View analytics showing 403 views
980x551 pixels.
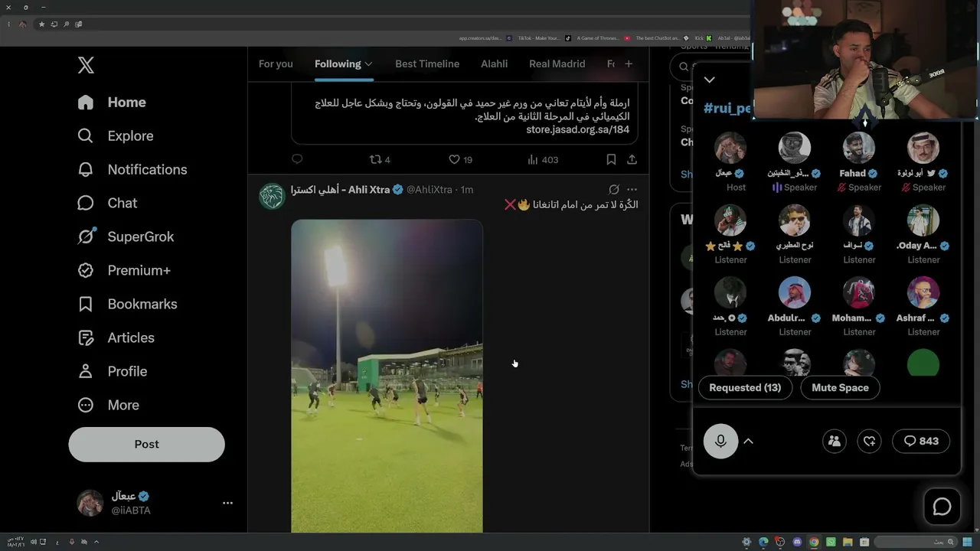pos(543,159)
